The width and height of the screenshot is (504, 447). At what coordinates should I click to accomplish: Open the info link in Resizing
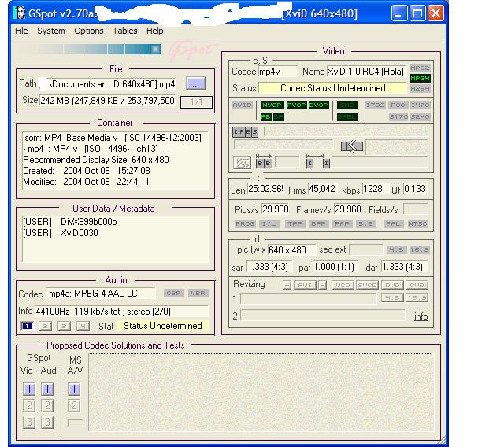[x=421, y=316]
